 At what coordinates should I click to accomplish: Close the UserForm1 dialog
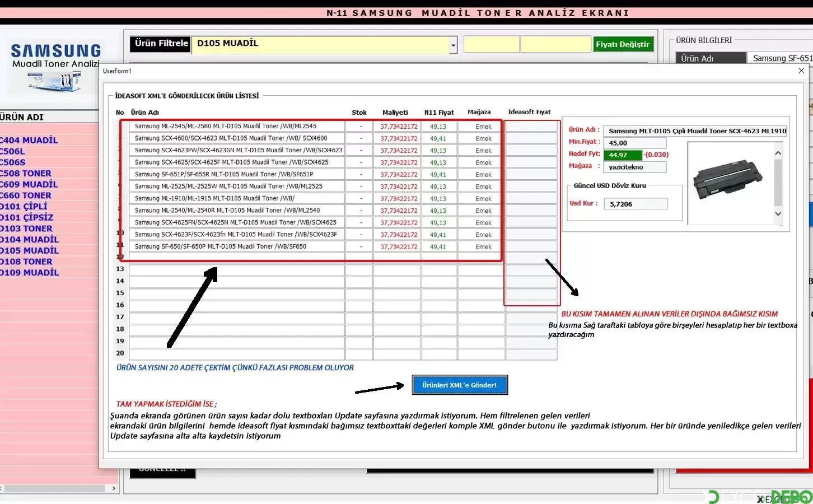[801, 71]
